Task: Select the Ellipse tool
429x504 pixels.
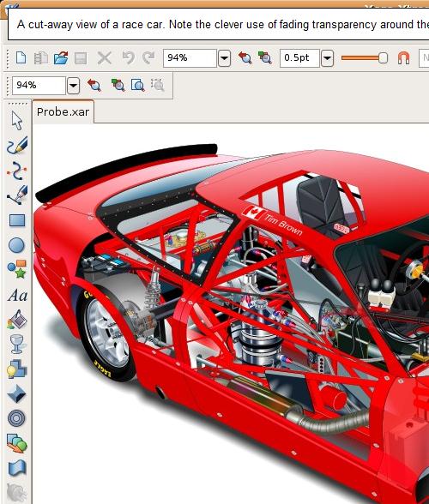Action: point(17,245)
